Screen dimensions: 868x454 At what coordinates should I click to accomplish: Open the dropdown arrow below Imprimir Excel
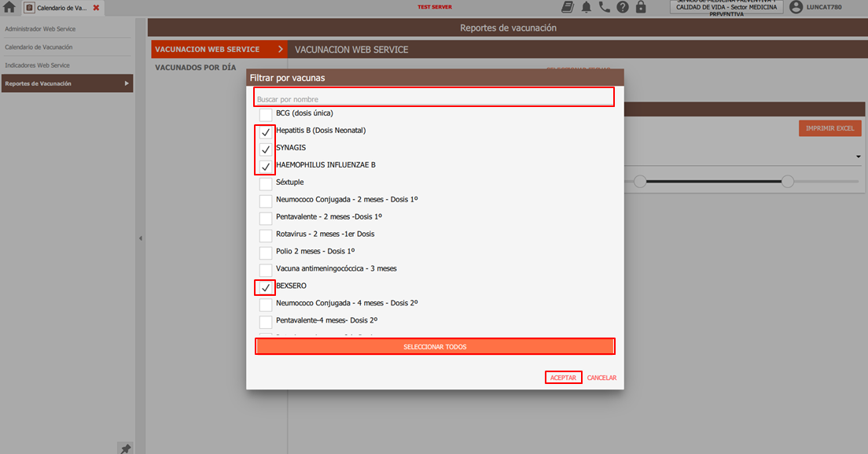pos(857,157)
